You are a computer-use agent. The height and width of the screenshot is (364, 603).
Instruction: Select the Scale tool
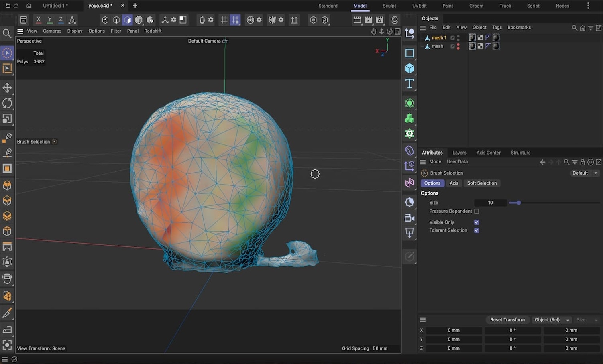[x=7, y=119]
